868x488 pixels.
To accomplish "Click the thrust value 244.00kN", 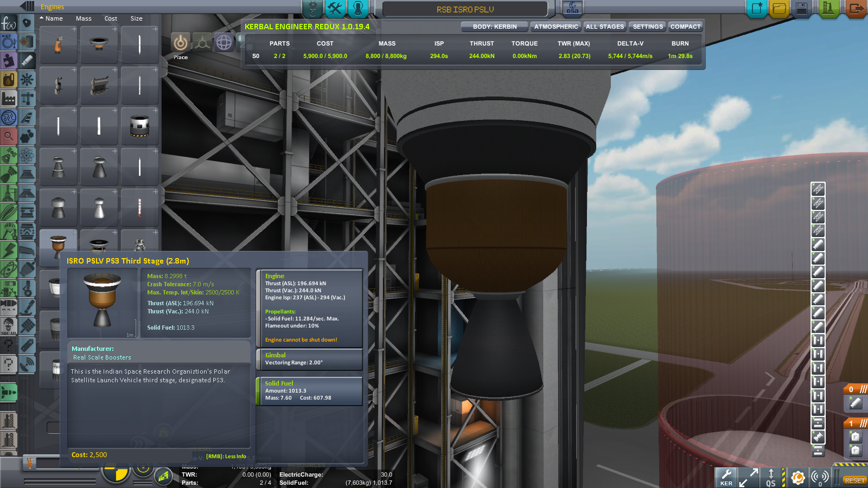I will coord(482,56).
